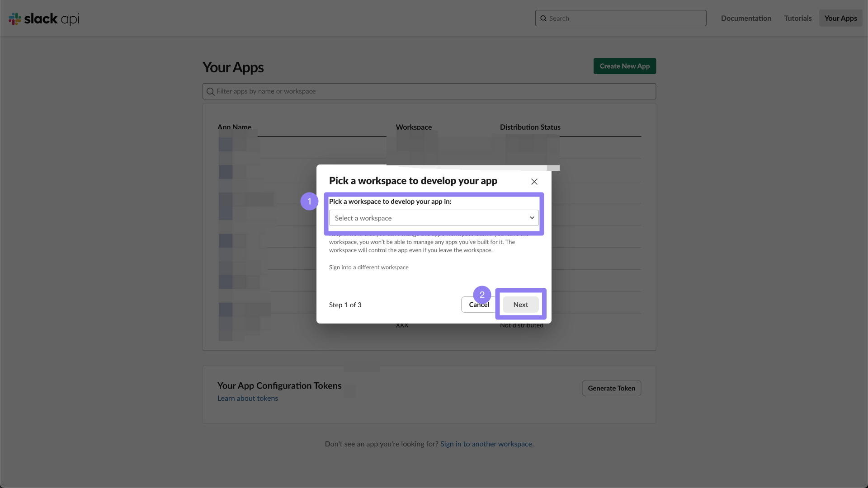Click Cancel to dismiss the dialog
The width and height of the screenshot is (868, 488).
479,304
